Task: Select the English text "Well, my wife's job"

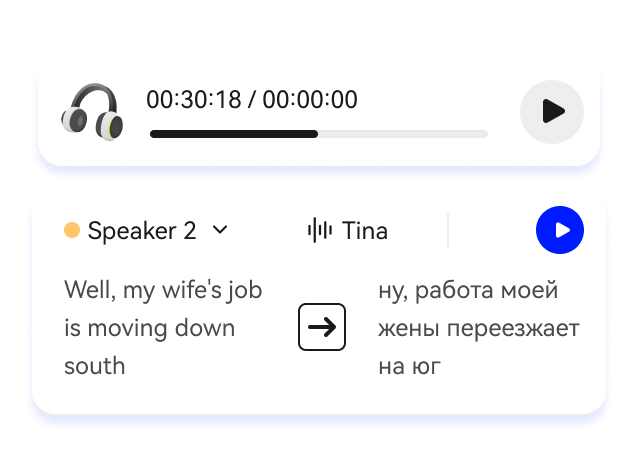Action: [163, 291]
